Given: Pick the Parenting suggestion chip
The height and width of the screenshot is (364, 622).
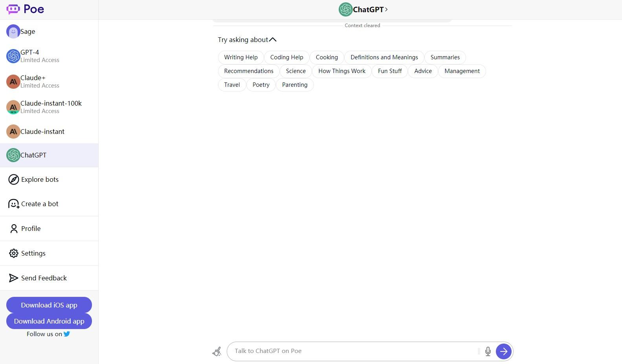Looking at the screenshot, I should pyautogui.click(x=295, y=85).
